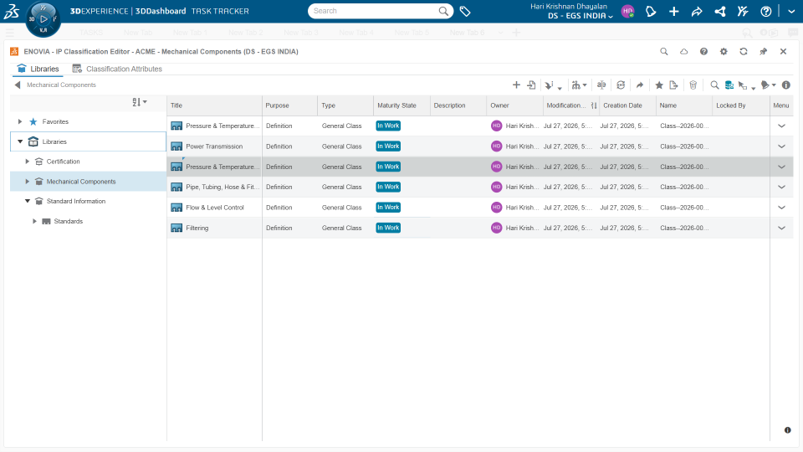
Task: Select Pipe, Tubing, Hose & Fit... row
Action: (480, 187)
